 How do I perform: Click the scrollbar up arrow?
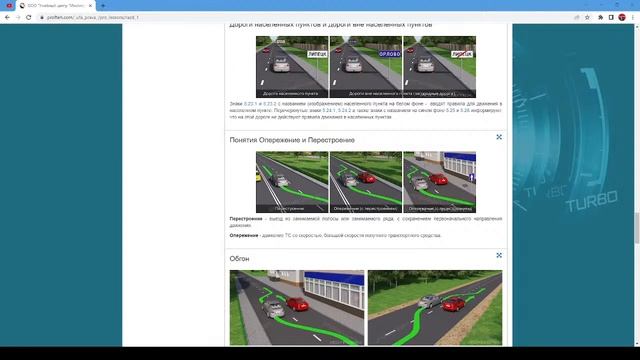[x=637, y=27]
